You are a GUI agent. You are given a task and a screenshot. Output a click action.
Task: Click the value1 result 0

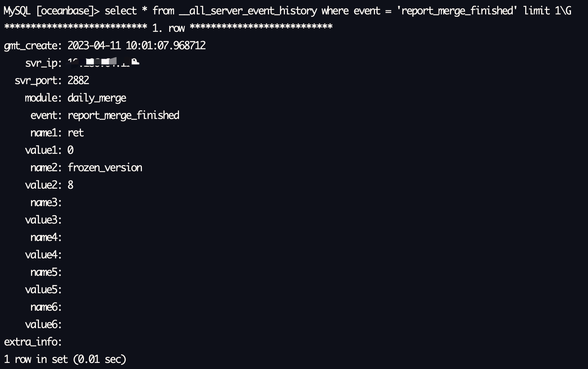70,150
